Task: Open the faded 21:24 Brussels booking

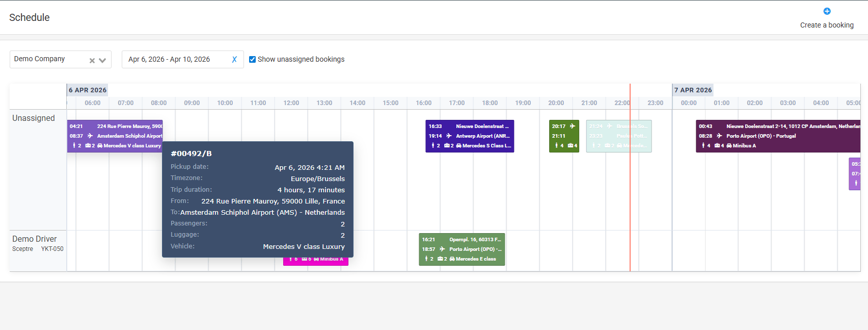Action: pos(618,136)
